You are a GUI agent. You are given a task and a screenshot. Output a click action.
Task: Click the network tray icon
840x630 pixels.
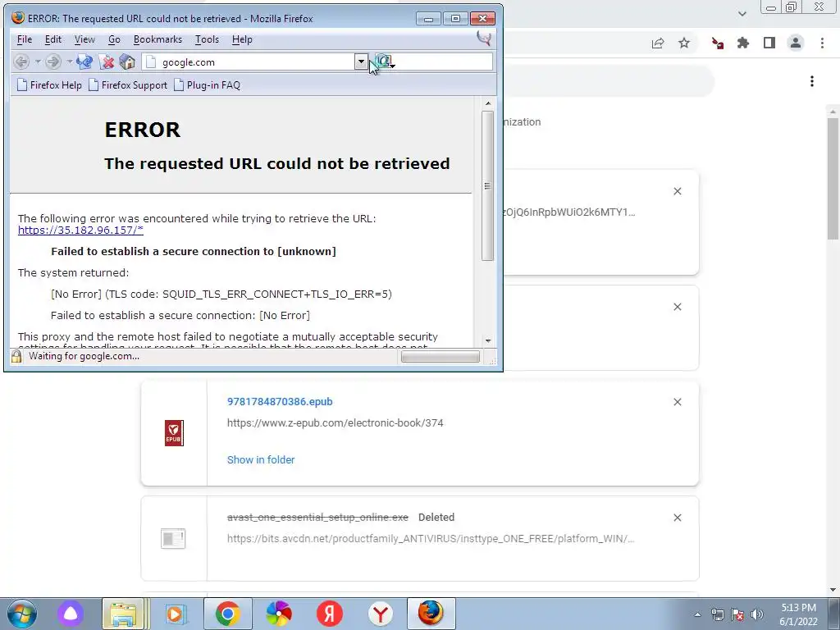[717, 614]
